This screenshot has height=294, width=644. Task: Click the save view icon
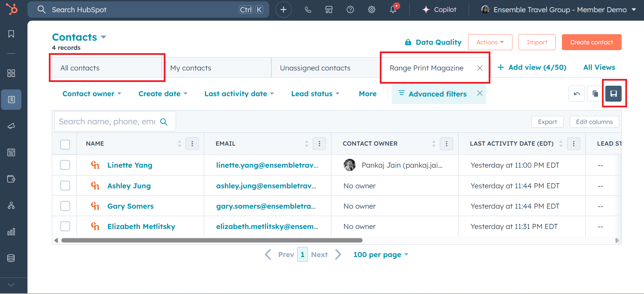[x=613, y=93]
